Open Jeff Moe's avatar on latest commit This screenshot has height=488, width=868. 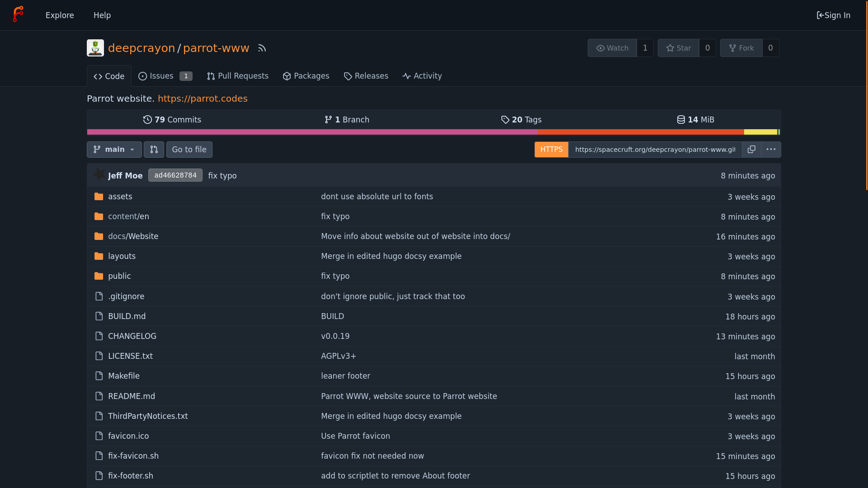point(99,175)
